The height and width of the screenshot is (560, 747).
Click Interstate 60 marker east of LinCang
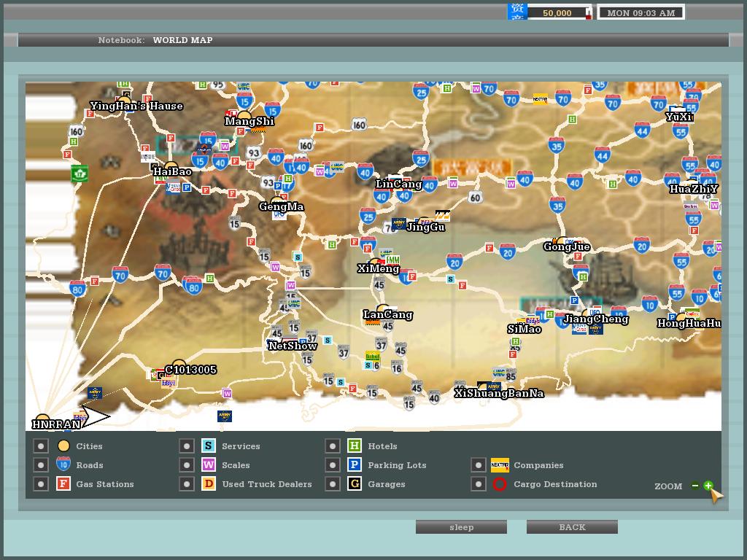click(x=475, y=197)
